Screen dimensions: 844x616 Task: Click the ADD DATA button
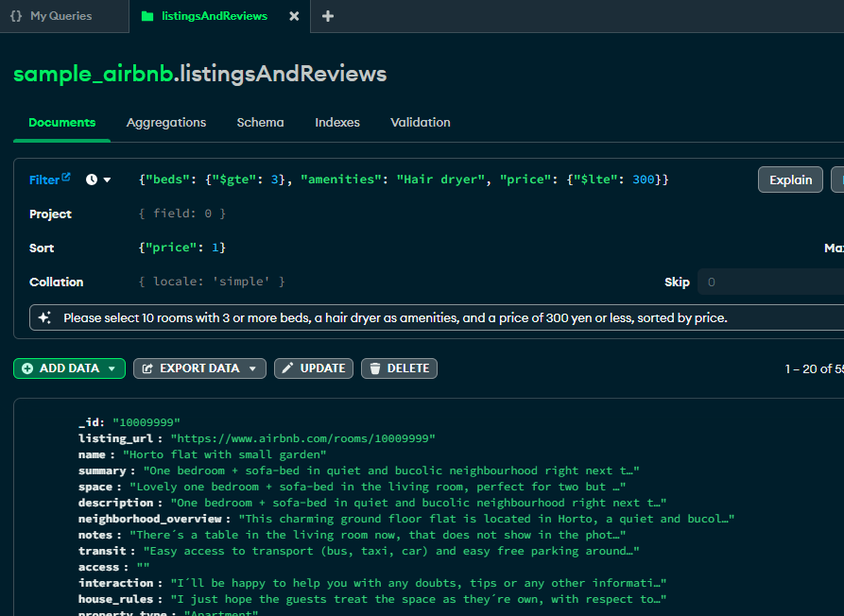[x=69, y=368]
